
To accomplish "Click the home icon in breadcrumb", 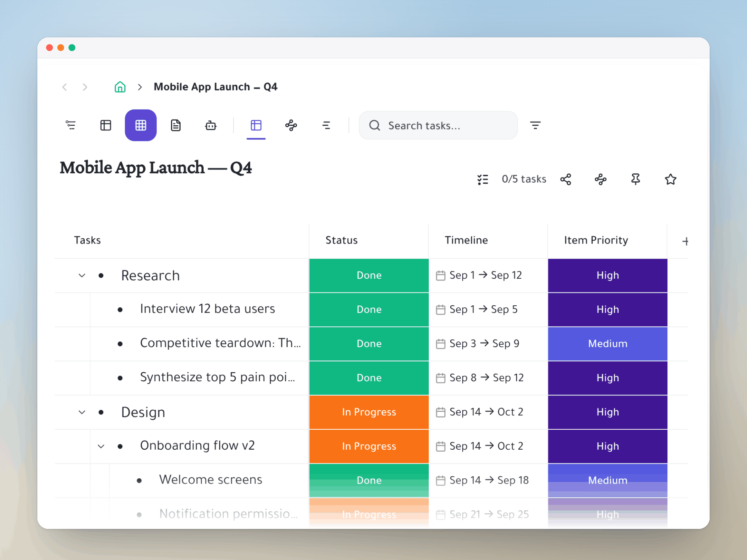I will point(120,87).
